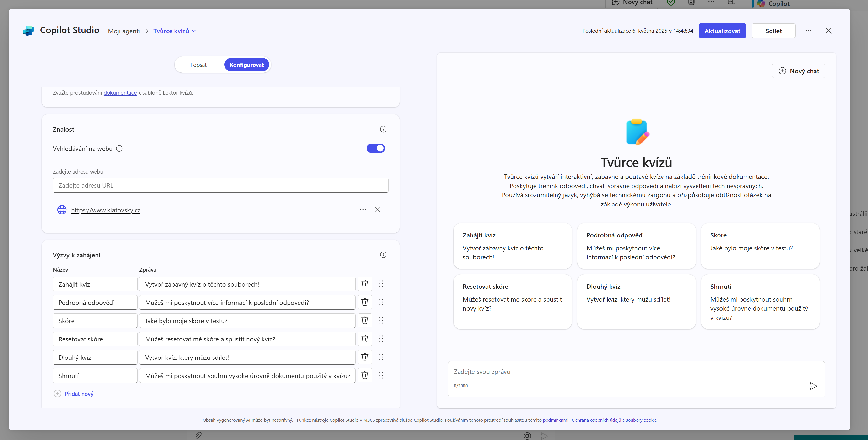Delete the Resetovat skóre prompt

364,339
